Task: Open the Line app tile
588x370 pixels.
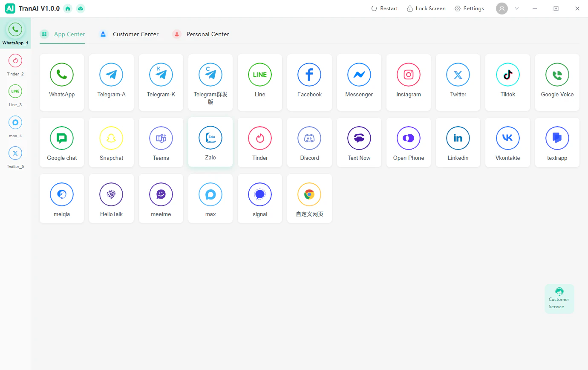Action: click(x=260, y=82)
